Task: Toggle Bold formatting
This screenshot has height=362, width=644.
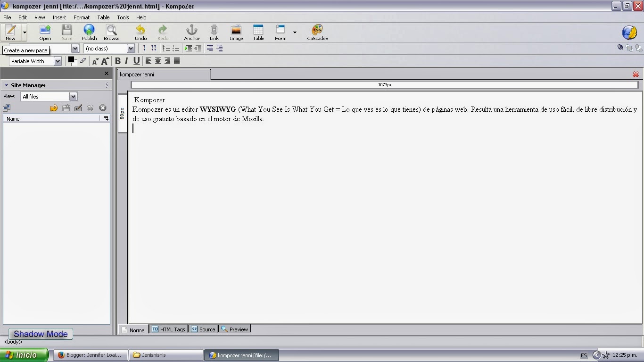Action: [118, 61]
